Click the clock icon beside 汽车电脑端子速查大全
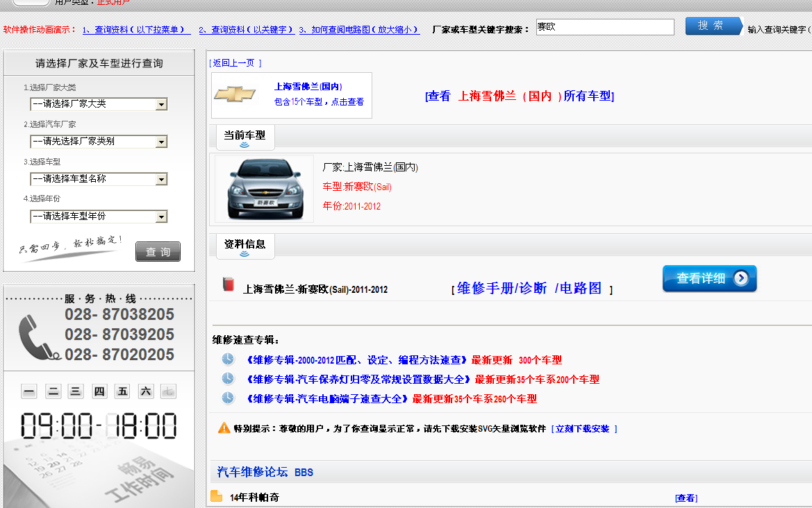The height and width of the screenshot is (508, 812). (228, 398)
